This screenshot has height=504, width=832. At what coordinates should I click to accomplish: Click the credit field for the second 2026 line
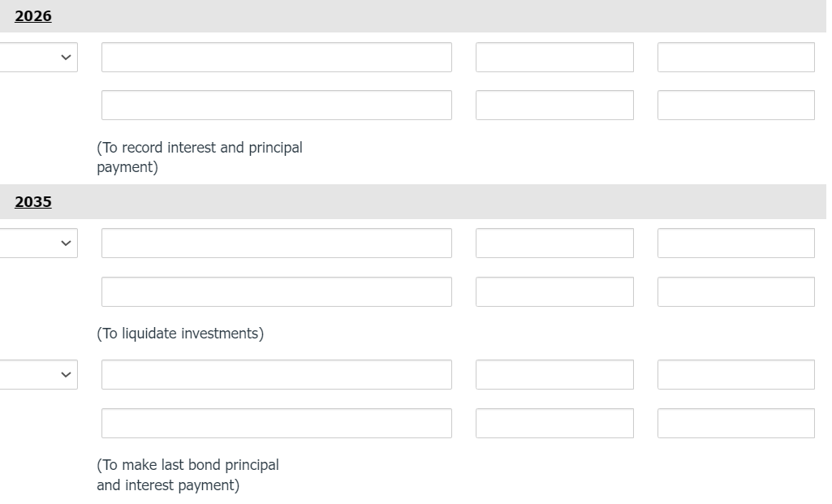pyautogui.click(x=735, y=105)
